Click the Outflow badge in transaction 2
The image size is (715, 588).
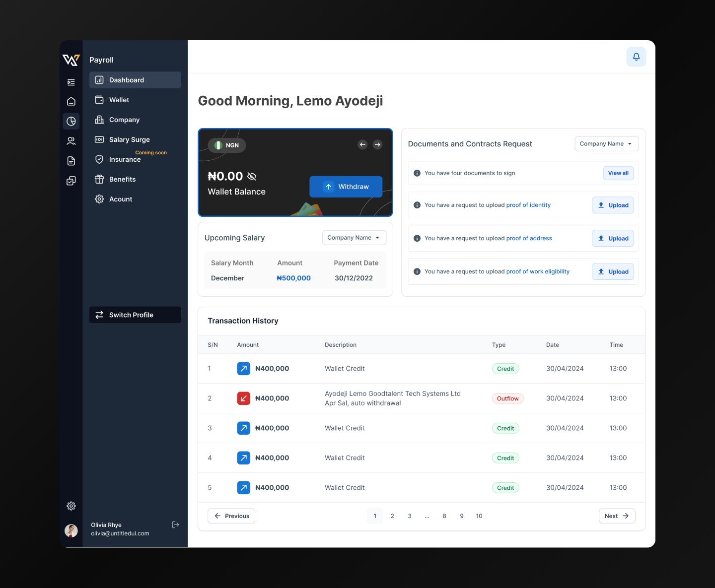507,398
